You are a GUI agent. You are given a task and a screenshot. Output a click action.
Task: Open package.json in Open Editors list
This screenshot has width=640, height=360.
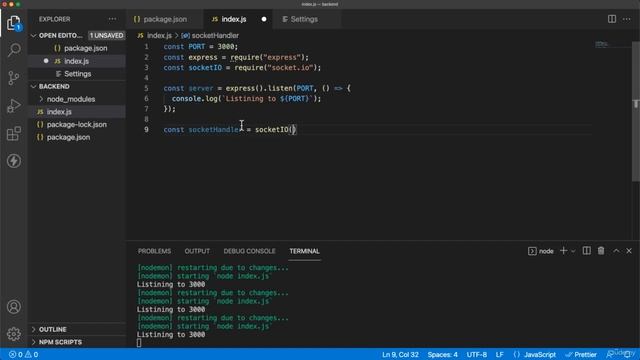(x=77, y=48)
